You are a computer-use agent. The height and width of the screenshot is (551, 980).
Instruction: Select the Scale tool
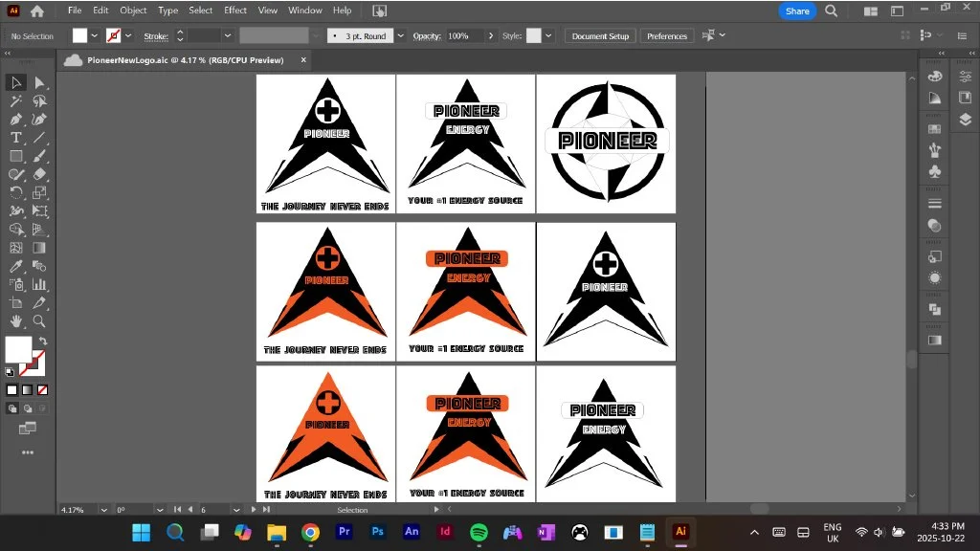point(39,192)
